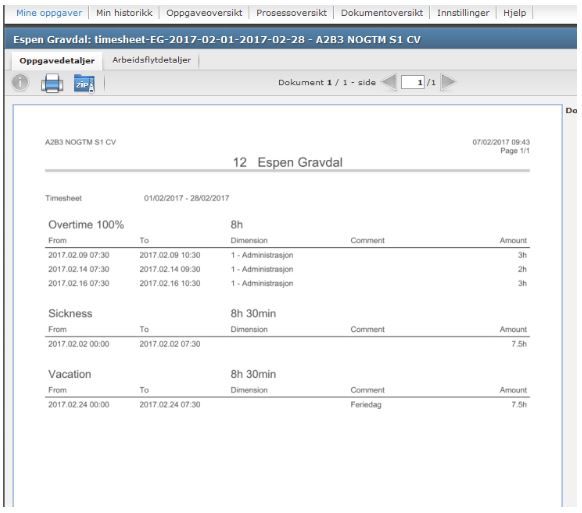Click Administrasjon dimension on 2017.02.14 row

pos(262,269)
